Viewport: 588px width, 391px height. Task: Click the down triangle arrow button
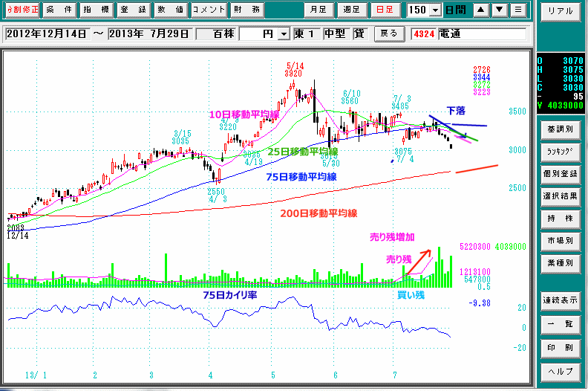(x=500, y=10)
